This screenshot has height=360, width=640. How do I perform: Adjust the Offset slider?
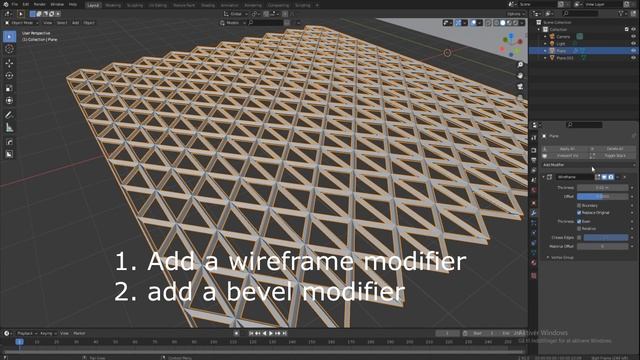pyautogui.click(x=602, y=197)
